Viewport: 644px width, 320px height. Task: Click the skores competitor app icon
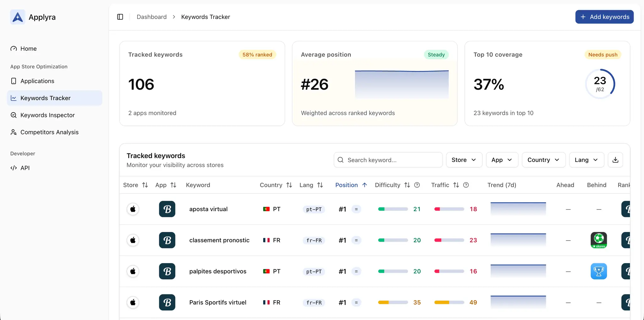[599, 240]
